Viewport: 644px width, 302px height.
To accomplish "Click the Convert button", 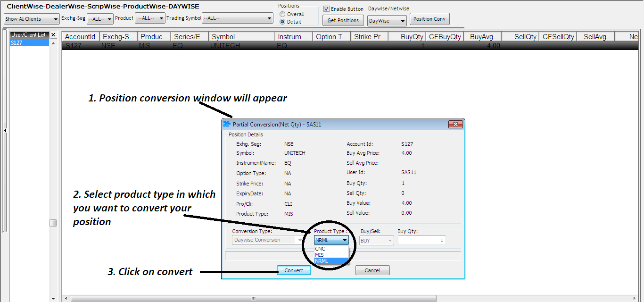I will 294,270.
